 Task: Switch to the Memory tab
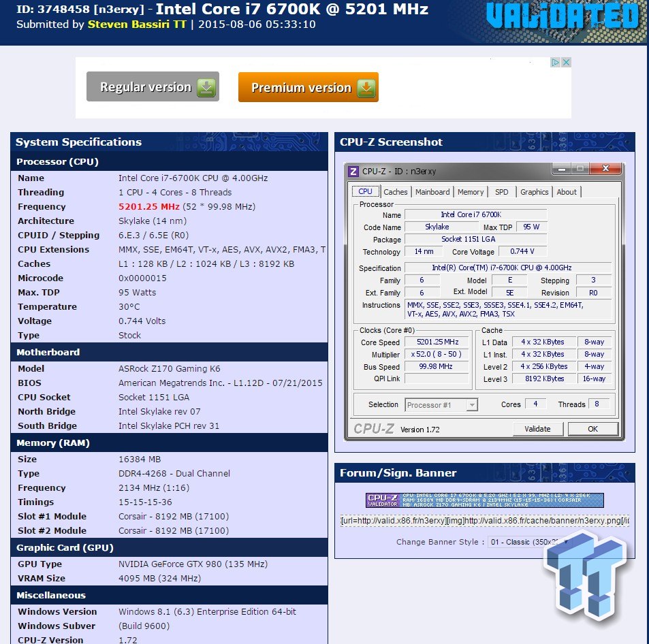coord(471,192)
